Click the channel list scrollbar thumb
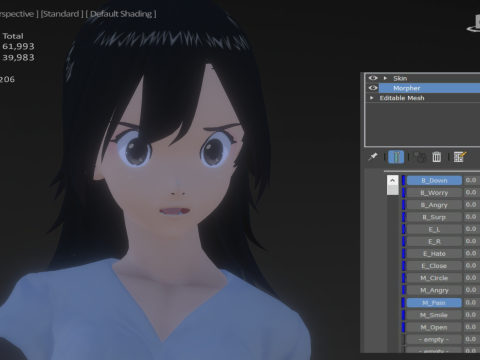This screenshot has height=360, width=480. [x=393, y=190]
